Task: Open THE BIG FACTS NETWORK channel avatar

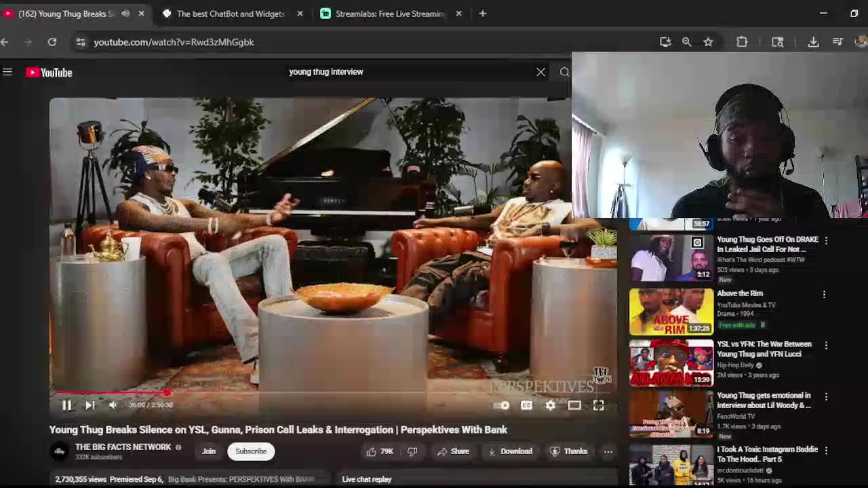Action: pyautogui.click(x=60, y=451)
